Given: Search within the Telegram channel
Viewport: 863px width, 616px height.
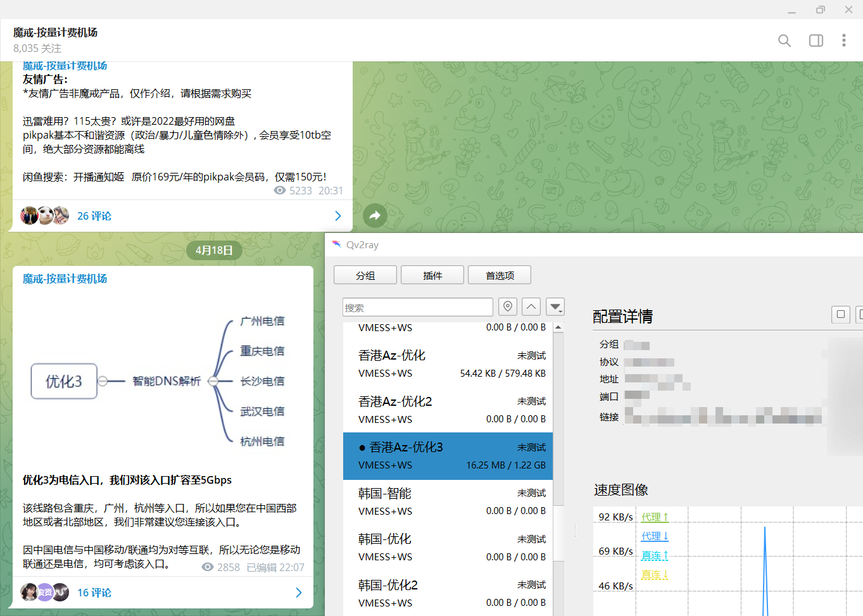Looking at the screenshot, I should (784, 41).
